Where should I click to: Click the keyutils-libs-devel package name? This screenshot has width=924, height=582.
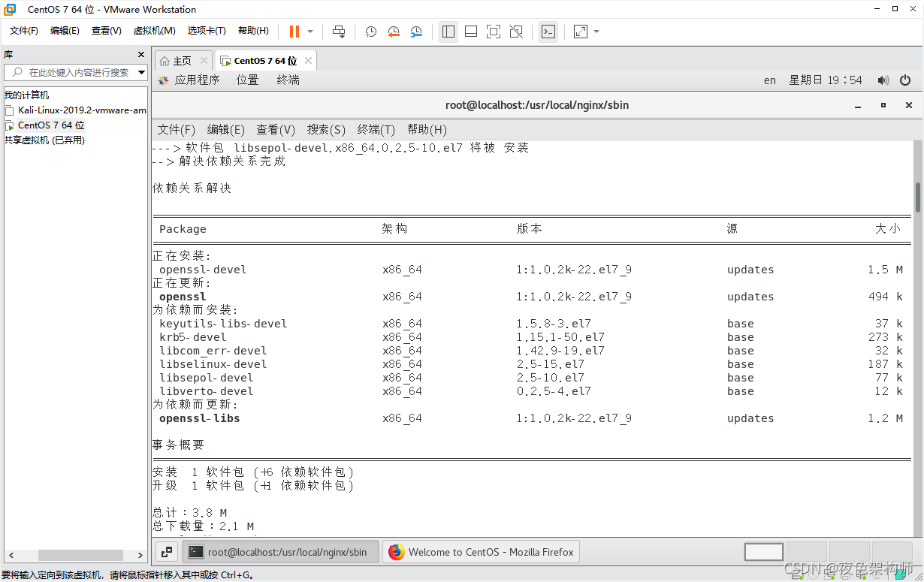point(223,324)
